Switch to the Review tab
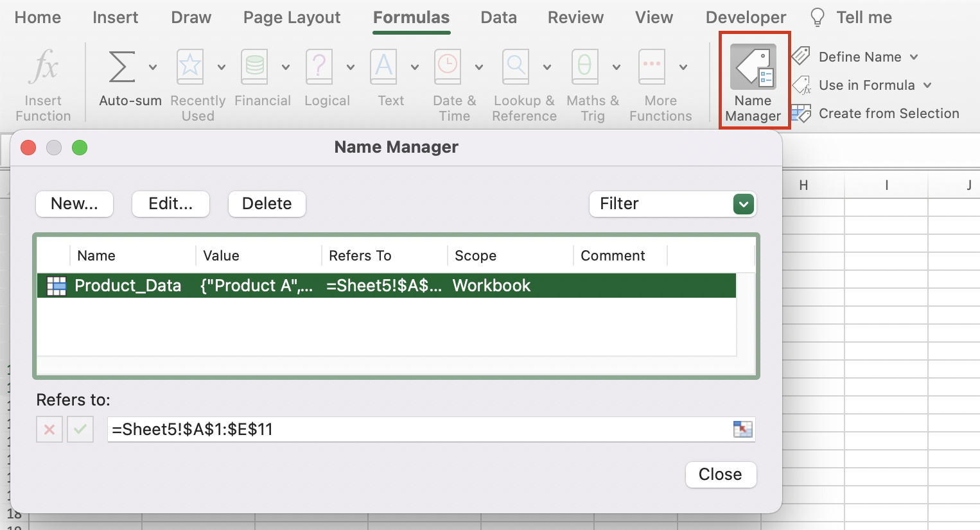This screenshot has height=530, width=980. (x=576, y=17)
